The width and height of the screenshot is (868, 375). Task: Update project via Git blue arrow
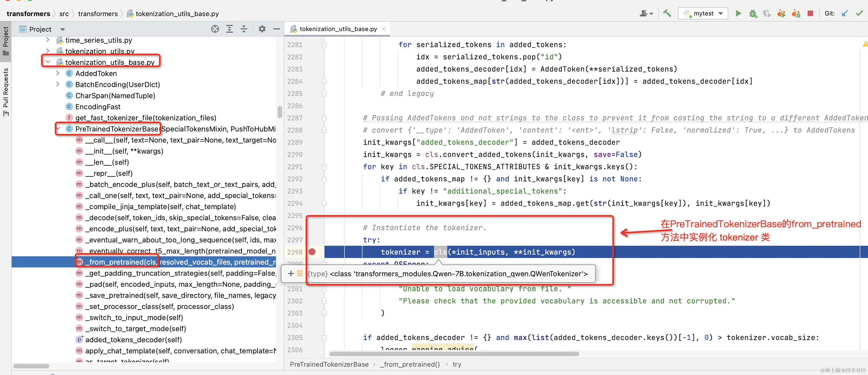click(844, 14)
